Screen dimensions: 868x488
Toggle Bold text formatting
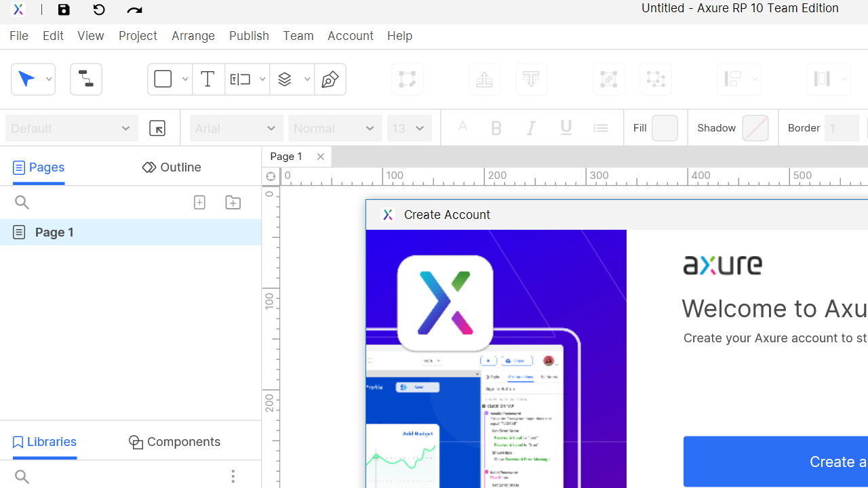point(496,128)
